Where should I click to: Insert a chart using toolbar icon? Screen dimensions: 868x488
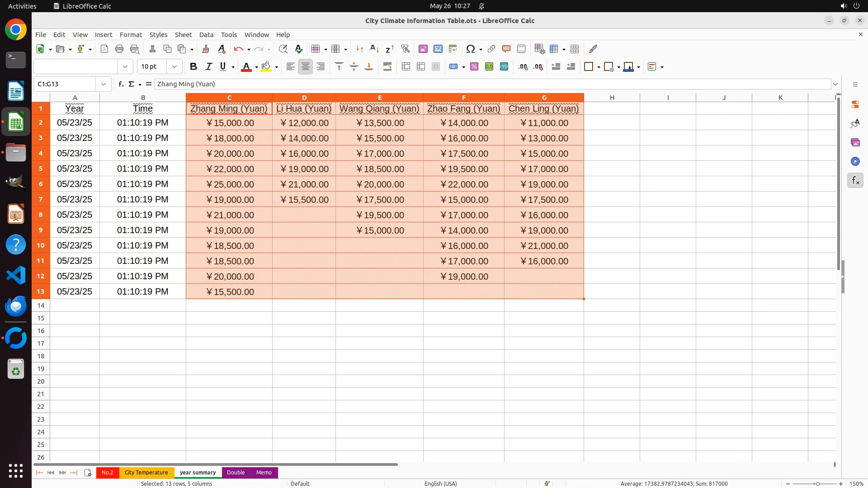coord(438,49)
